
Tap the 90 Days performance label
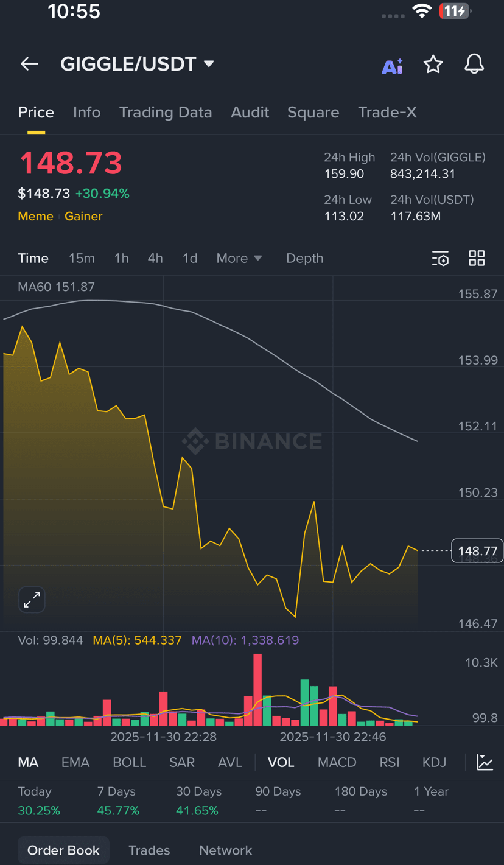pyautogui.click(x=278, y=792)
